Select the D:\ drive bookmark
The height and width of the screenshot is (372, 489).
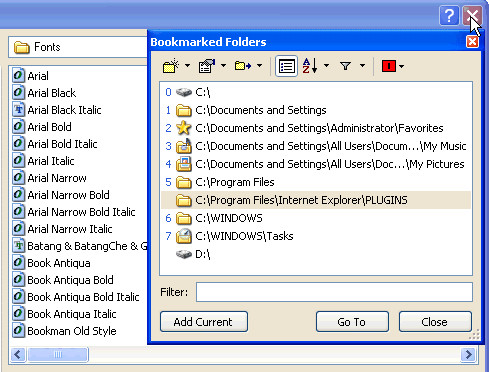tap(316, 254)
